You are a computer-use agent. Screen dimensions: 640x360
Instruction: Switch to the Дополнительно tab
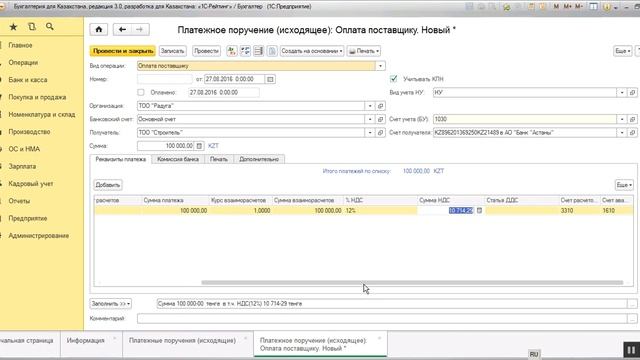point(259,159)
